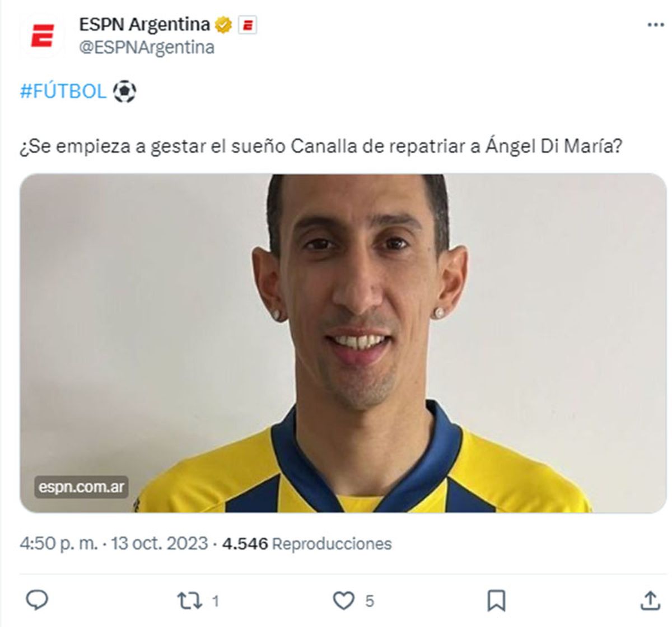672x627 pixels.
Task: Like the tweet with the heart icon
Action: pyautogui.click(x=344, y=601)
